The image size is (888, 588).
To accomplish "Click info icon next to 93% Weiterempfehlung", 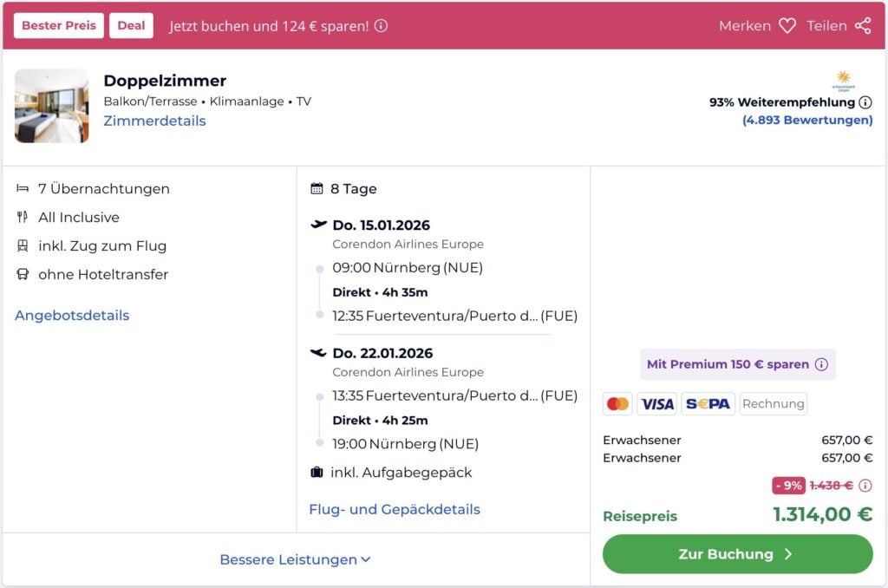I will click(865, 102).
